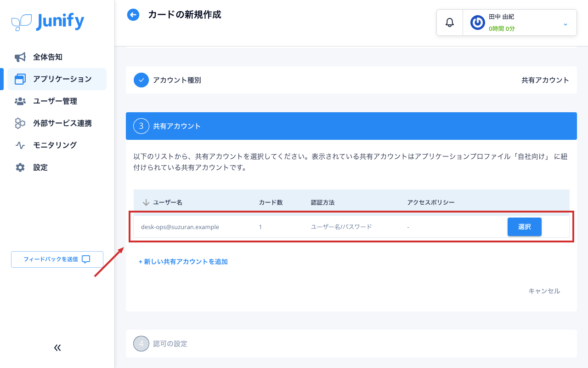Viewport: 588px width, 368px height.
Task: Click the checkmark circle of アカウント種別
Action: (x=141, y=80)
